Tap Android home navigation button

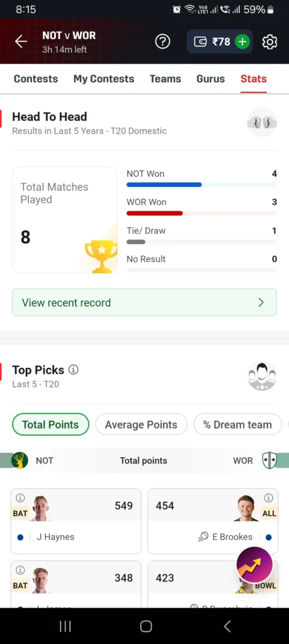pyautogui.click(x=146, y=626)
